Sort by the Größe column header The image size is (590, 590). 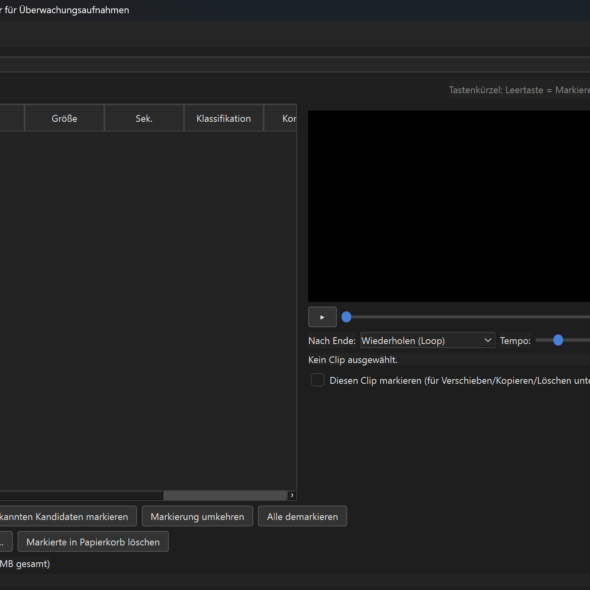[64, 119]
